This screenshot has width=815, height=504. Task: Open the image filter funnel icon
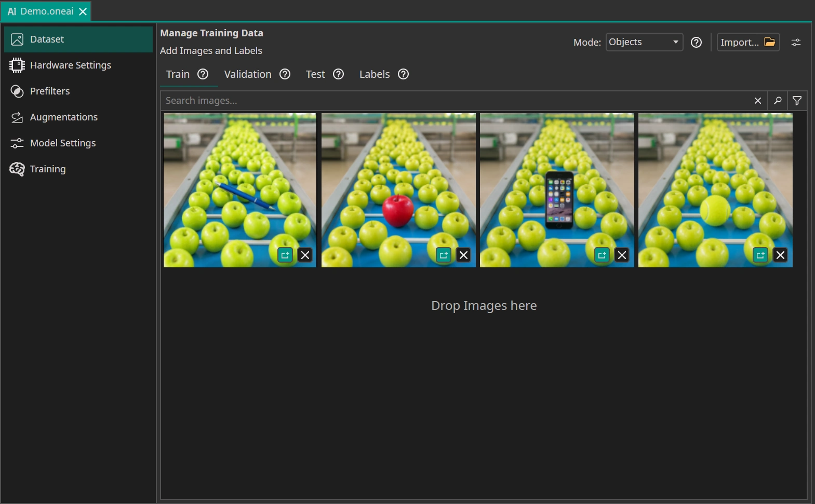click(797, 101)
